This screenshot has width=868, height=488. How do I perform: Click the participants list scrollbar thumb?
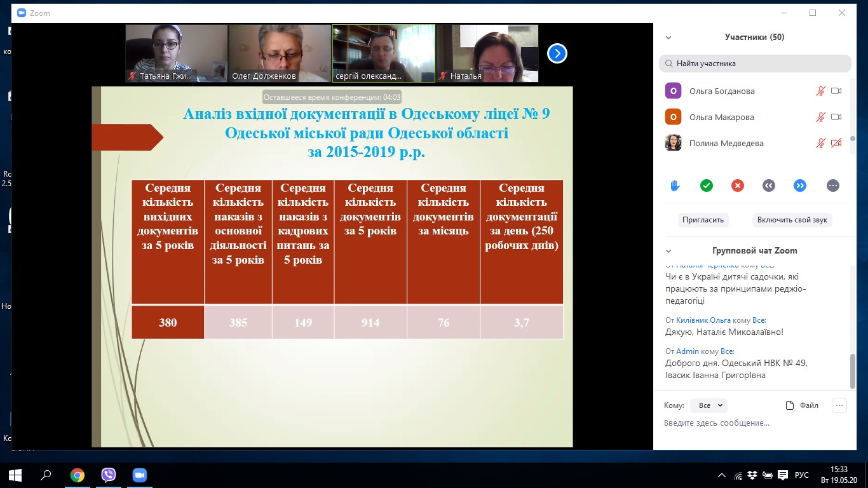click(853, 139)
